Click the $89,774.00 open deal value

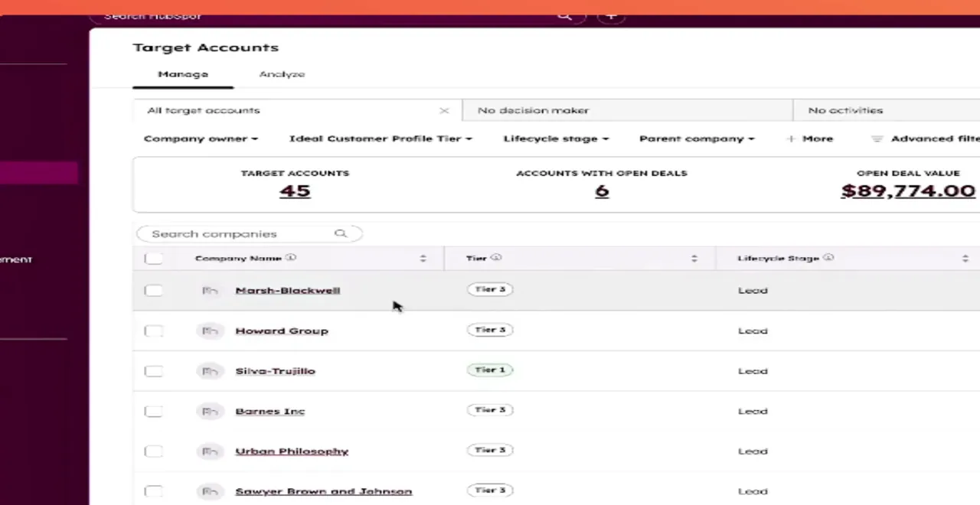908,191
